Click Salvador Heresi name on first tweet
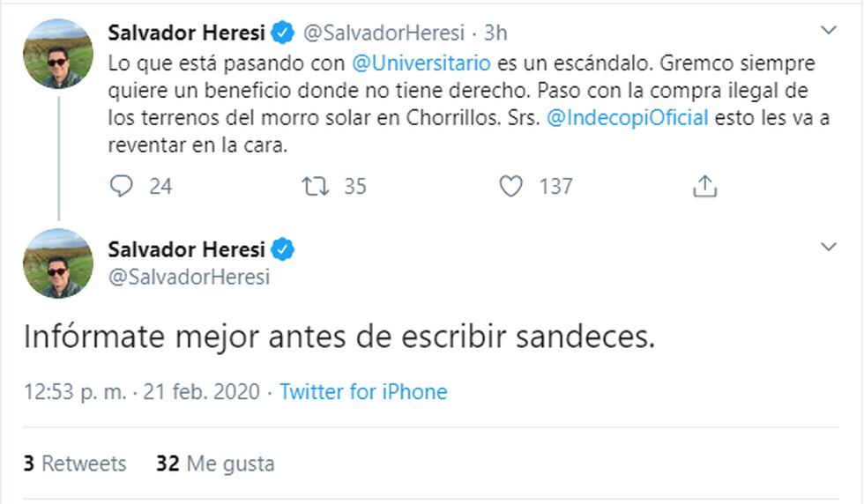This screenshot has height=504, width=864. (188, 33)
